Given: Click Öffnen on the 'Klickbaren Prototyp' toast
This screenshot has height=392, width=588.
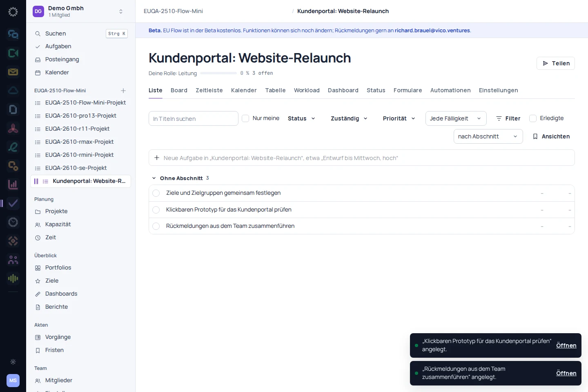Looking at the screenshot, I should 566,345.
